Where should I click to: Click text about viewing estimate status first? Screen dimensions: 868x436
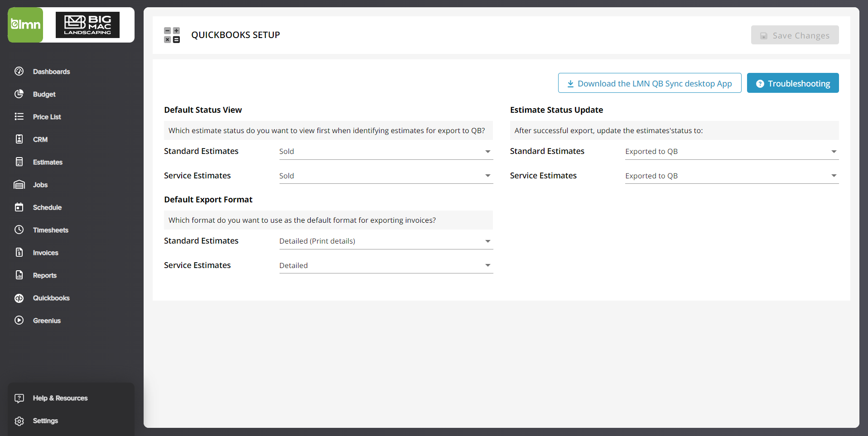click(327, 130)
